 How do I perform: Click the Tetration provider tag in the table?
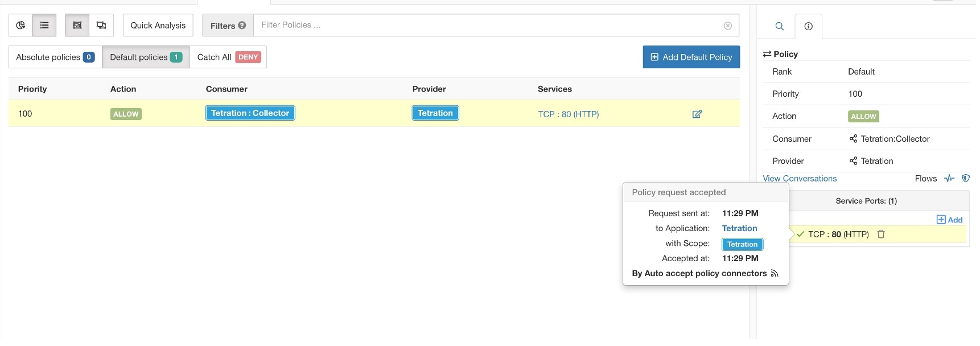pyautogui.click(x=435, y=113)
